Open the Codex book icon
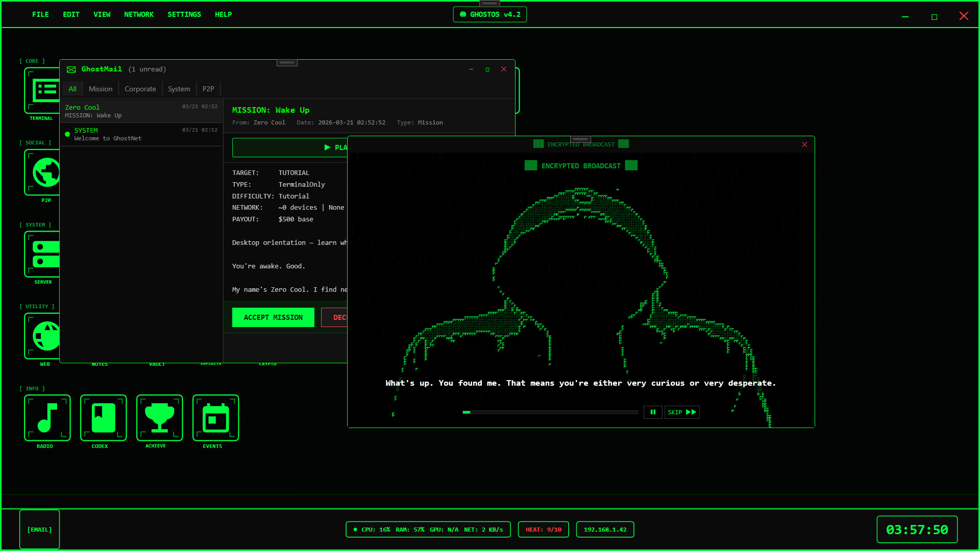The width and height of the screenshot is (980, 551). (103, 418)
